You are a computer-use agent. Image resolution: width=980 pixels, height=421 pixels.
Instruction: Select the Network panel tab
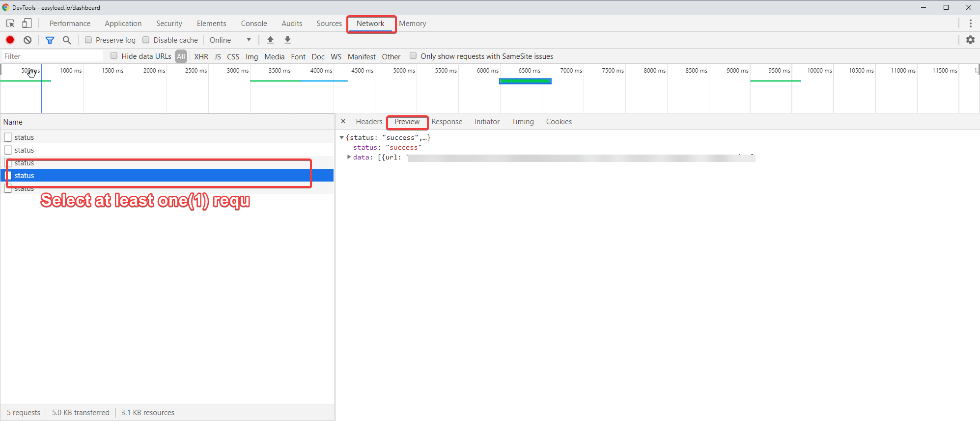click(370, 24)
